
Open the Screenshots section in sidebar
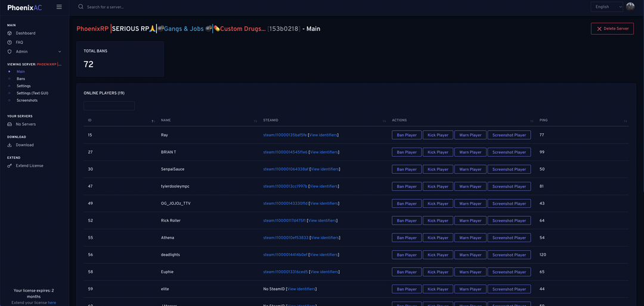pyautogui.click(x=27, y=100)
